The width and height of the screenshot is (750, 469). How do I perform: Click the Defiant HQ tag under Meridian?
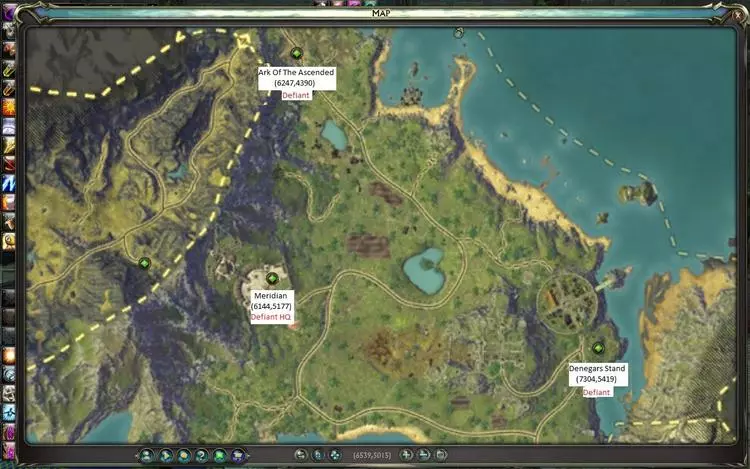[x=271, y=317]
